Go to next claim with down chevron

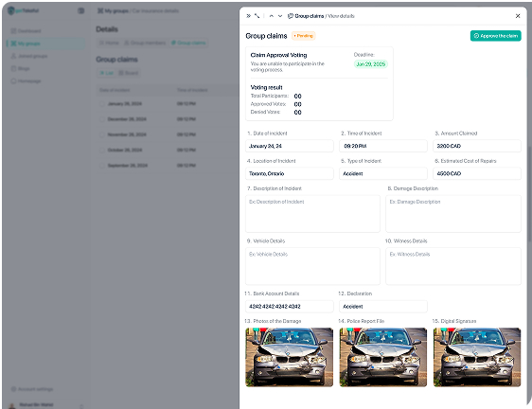[280, 16]
